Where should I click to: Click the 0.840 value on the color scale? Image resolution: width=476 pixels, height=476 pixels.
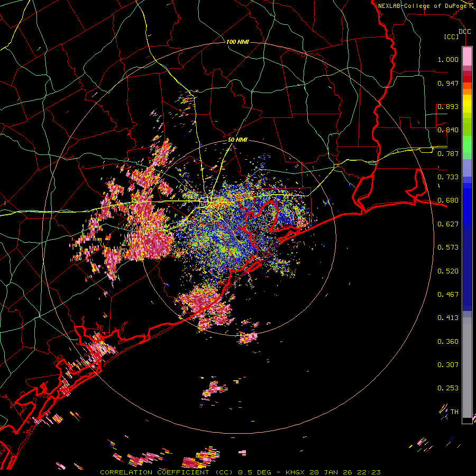448,130
